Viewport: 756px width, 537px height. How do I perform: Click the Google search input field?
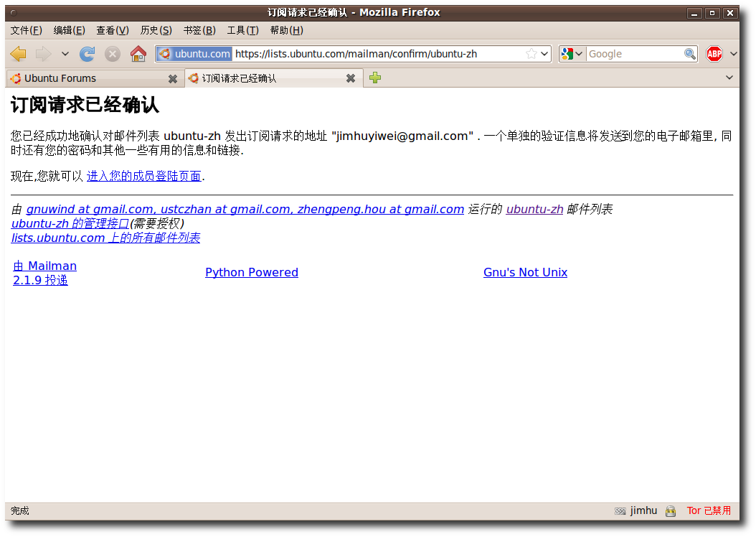[635, 54]
